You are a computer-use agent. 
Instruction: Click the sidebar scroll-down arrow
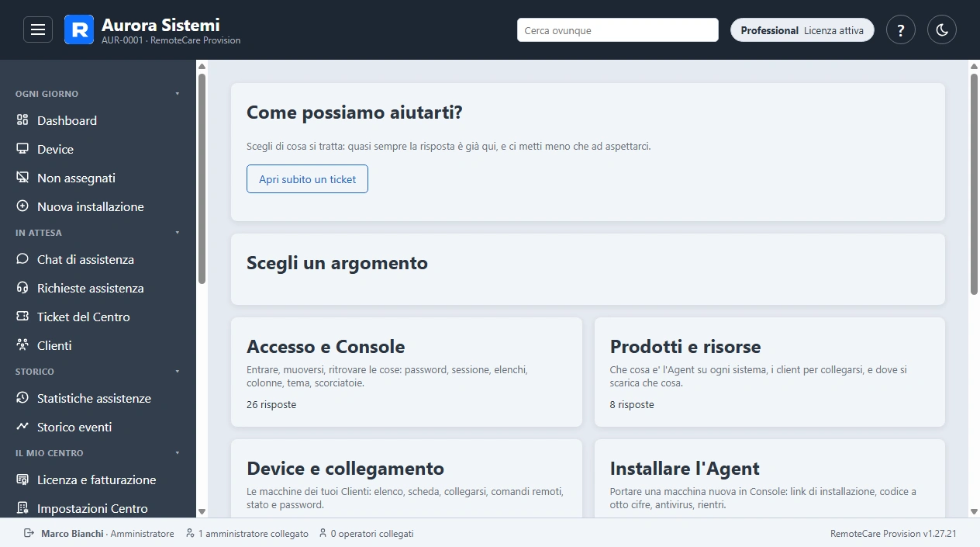coord(202,511)
